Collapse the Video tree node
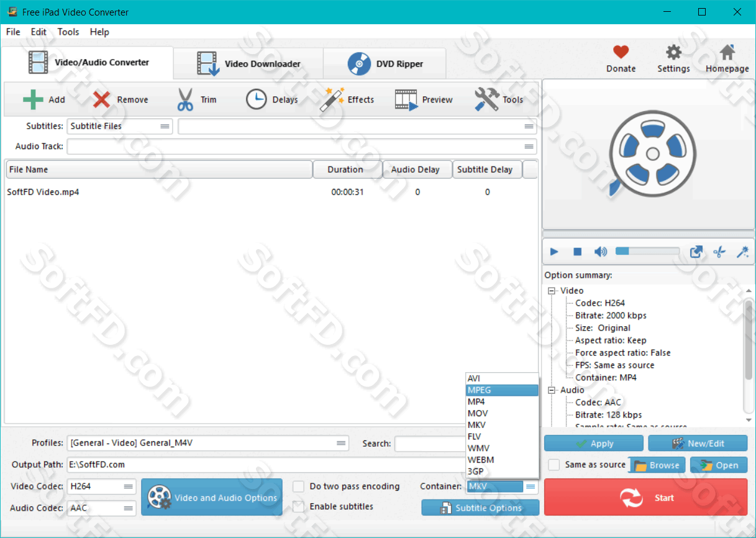756x538 pixels. point(551,291)
